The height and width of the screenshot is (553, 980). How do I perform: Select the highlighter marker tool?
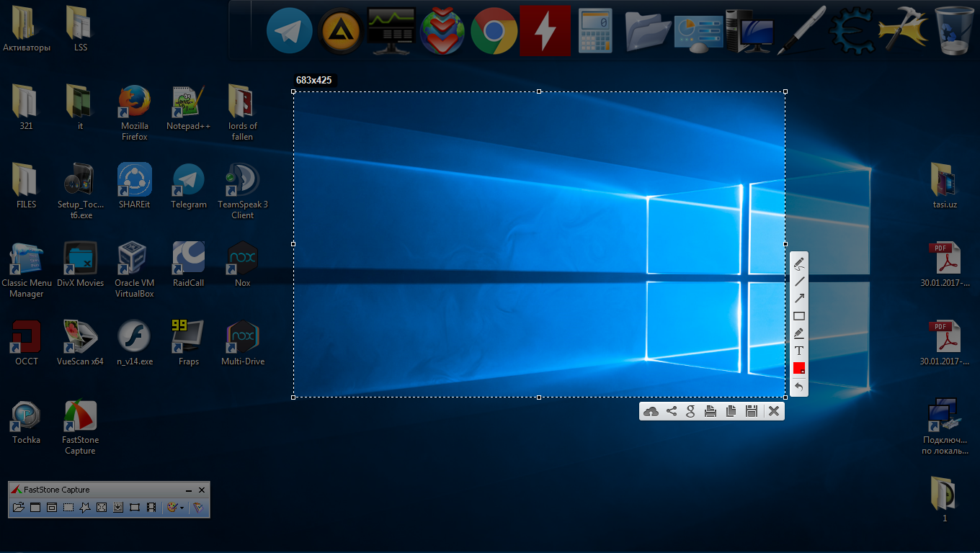[798, 333]
